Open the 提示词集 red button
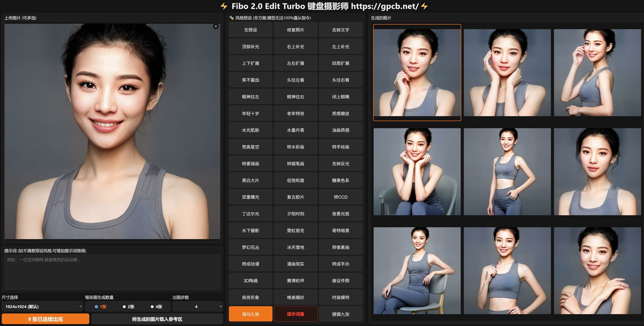The width and height of the screenshot is (644, 326). (x=296, y=314)
